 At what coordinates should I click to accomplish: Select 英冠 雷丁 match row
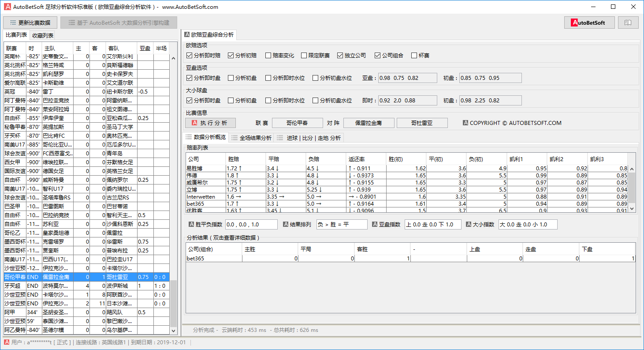tap(86, 92)
